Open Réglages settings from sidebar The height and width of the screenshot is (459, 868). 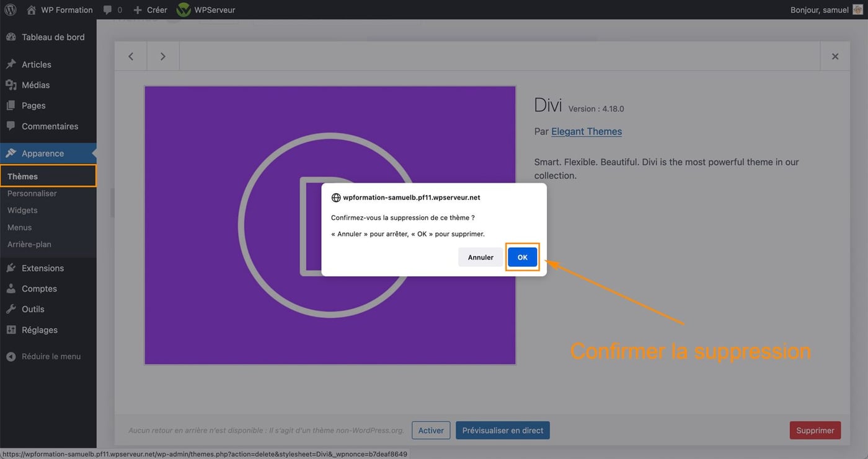(39, 329)
